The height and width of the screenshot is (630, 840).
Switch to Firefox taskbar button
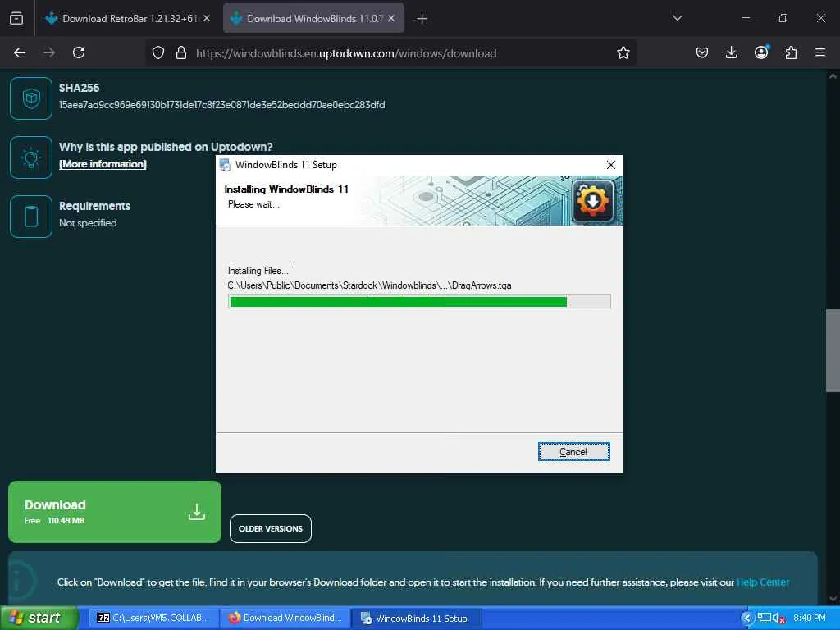point(285,618)
